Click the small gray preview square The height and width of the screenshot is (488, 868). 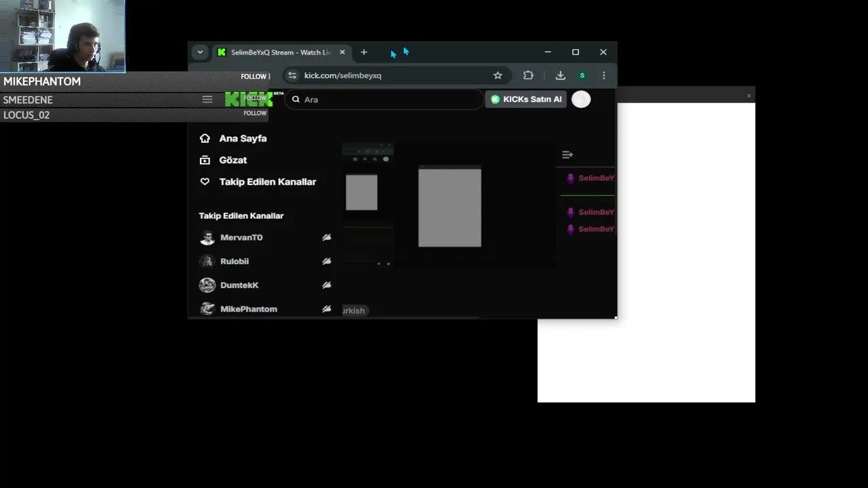(361, 192)
